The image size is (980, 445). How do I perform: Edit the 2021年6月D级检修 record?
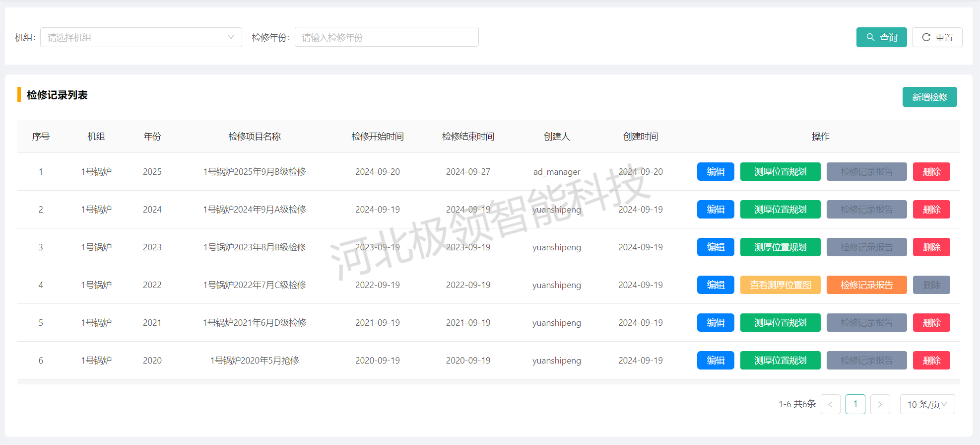[715, 323]
